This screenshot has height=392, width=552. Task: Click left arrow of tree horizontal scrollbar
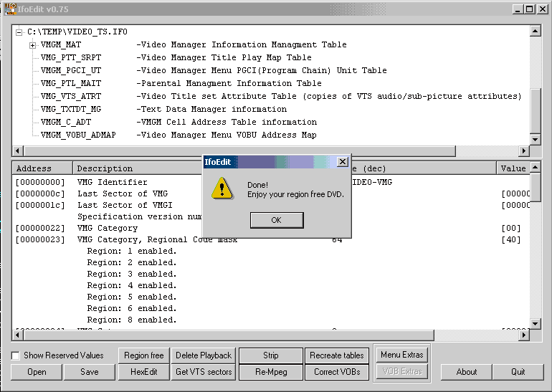coord(18,151)
